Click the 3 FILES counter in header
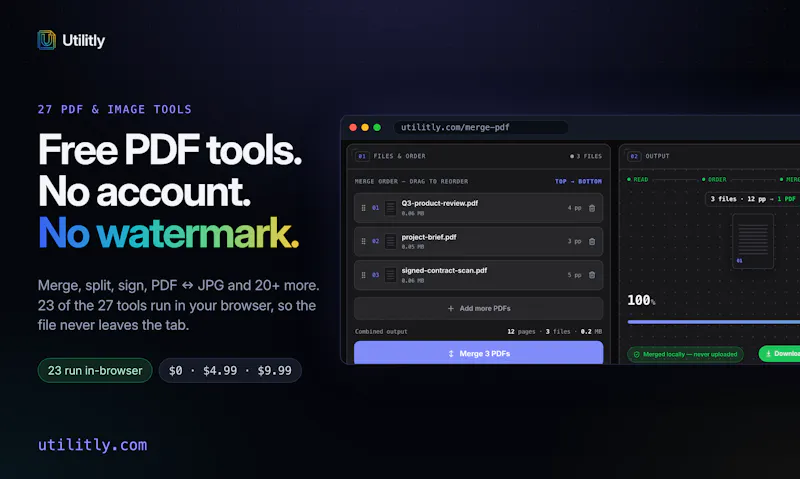The height and width of the screenshot is (479, 800). 586,156
